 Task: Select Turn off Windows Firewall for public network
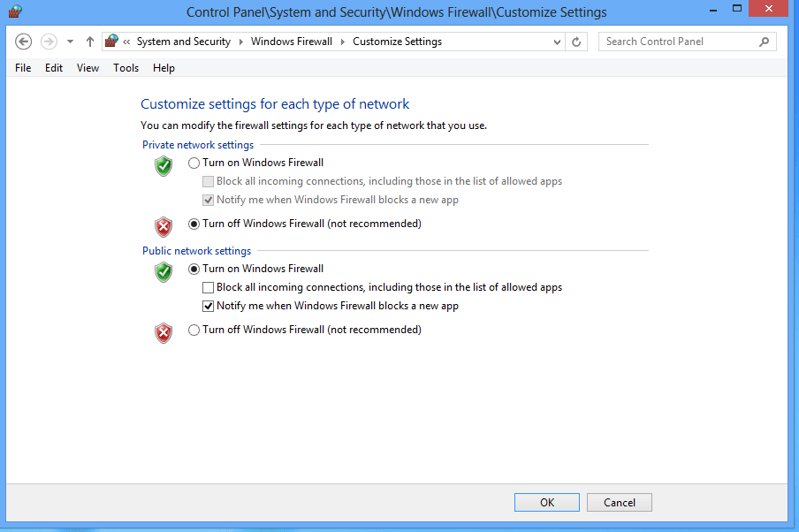point(194,331)
